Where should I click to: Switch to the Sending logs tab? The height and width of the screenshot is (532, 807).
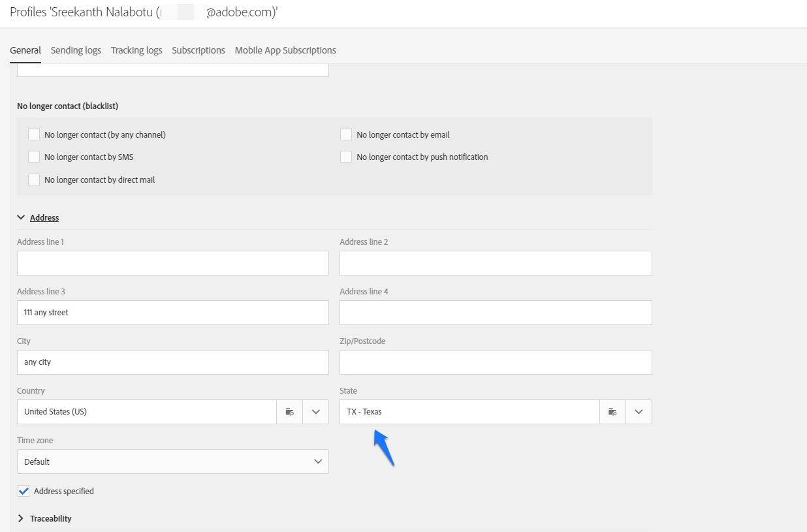coord(76,50)
